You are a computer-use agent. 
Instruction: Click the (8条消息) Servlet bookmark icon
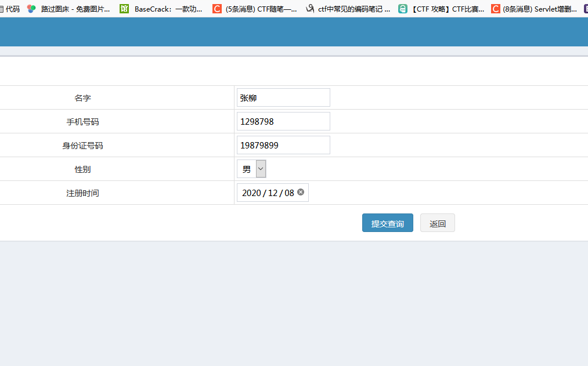tap(496, 9)
